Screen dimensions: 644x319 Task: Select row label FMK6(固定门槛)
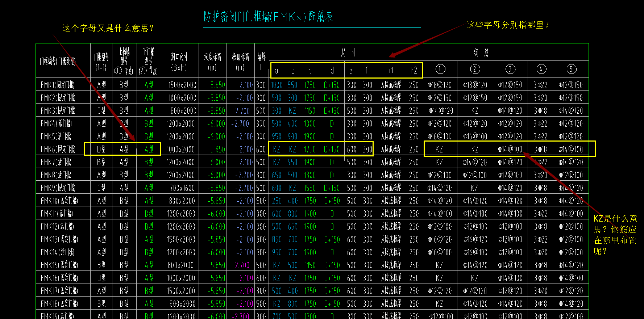[x=58, y=149]
